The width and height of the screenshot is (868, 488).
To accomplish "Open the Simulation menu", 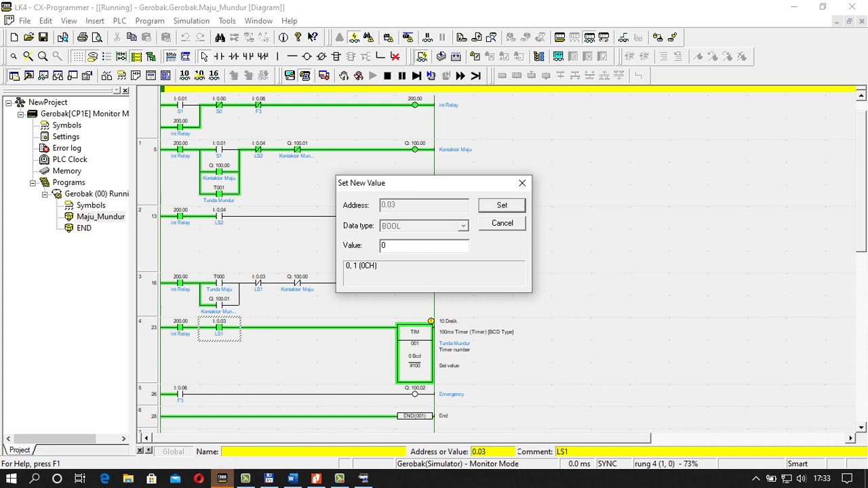I will (x=191, y=21).
